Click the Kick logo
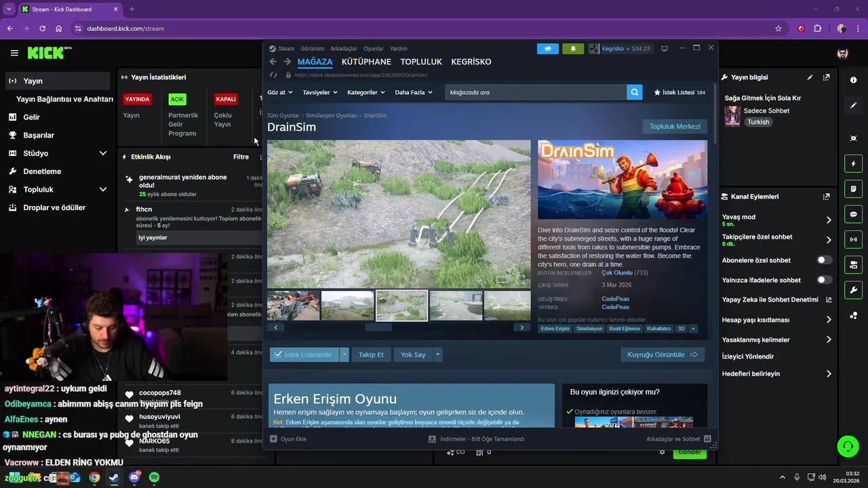This screenshot has width=868, height=488. pos(50,53)
